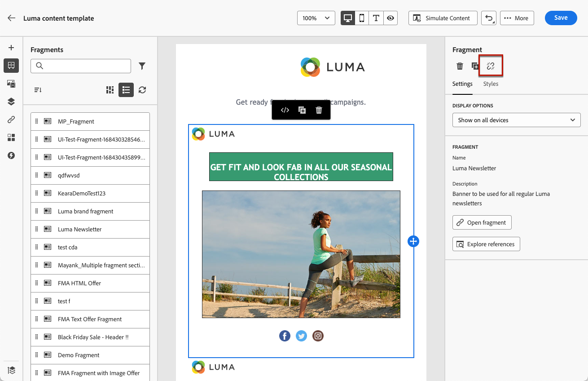Image resolution: width=588 pixels, height=381 pixels.
Task: Grab the drag handle of MP_Fragment
Action: [37, 121]
